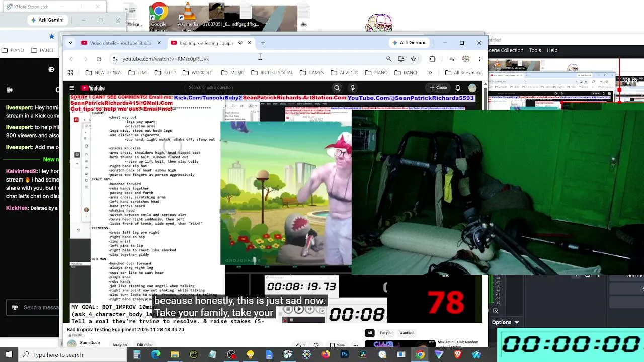Image resolution: width=644 pixels, height=362 pixels.
Task: Open the AI VIDEO bookmark folder
Action: 344,73
